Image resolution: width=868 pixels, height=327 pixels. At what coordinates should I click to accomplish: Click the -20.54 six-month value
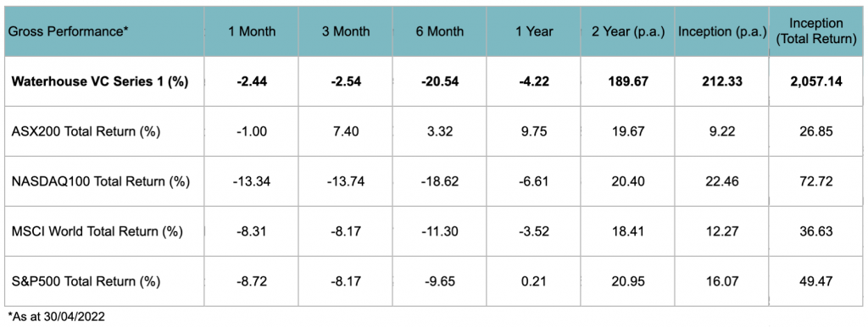[x=440, y=81]
